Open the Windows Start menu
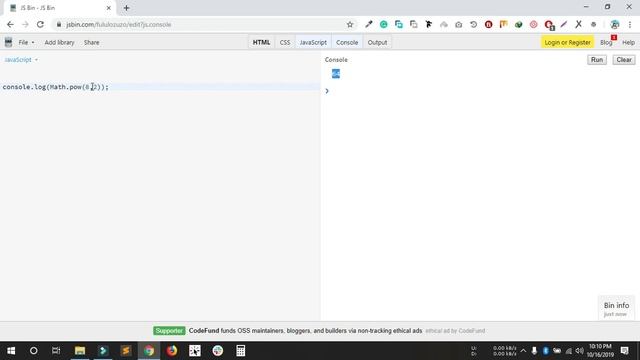Screen dimensions: 640x360 [11, 351]
